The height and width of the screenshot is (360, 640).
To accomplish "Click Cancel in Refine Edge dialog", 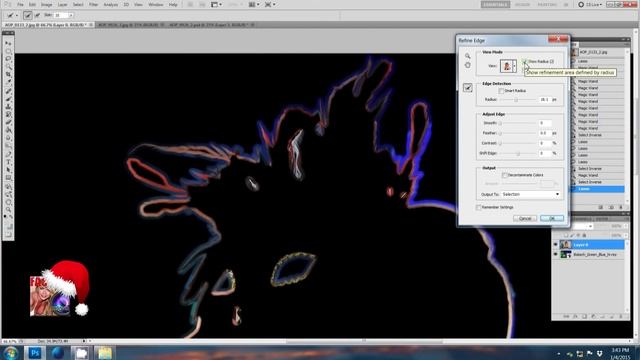I will tap(525, 219).
